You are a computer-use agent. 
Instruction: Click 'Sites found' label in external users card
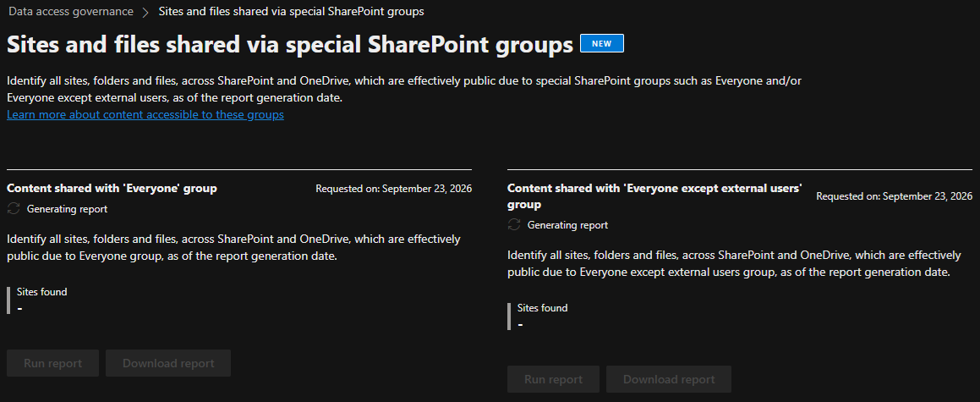[543, 308]
